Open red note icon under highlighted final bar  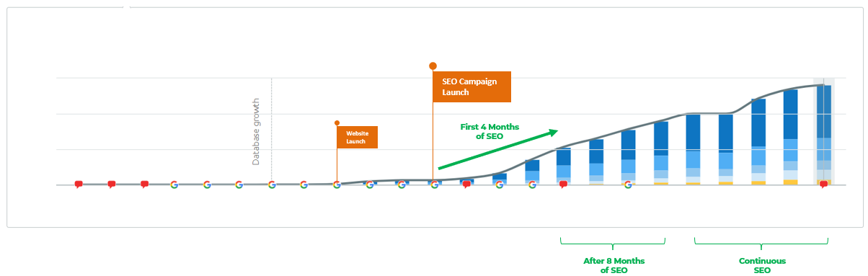coord(823,184)
